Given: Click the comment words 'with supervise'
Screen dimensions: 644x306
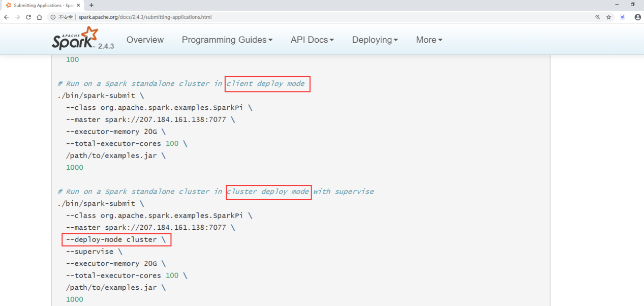Looking at the screenshot, I should pyautogui.click(x=343, y=192).
